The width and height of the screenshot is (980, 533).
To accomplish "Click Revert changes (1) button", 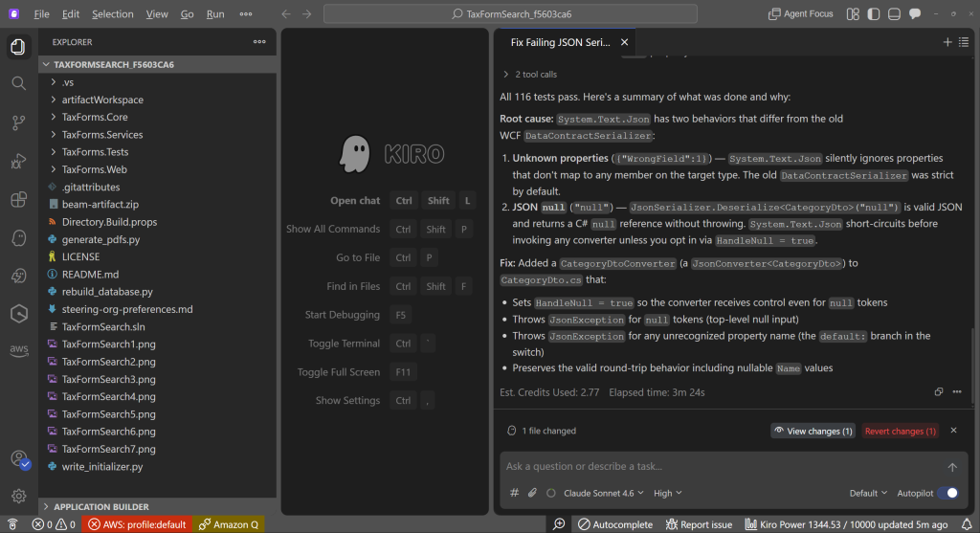I will tap(900, 431).
